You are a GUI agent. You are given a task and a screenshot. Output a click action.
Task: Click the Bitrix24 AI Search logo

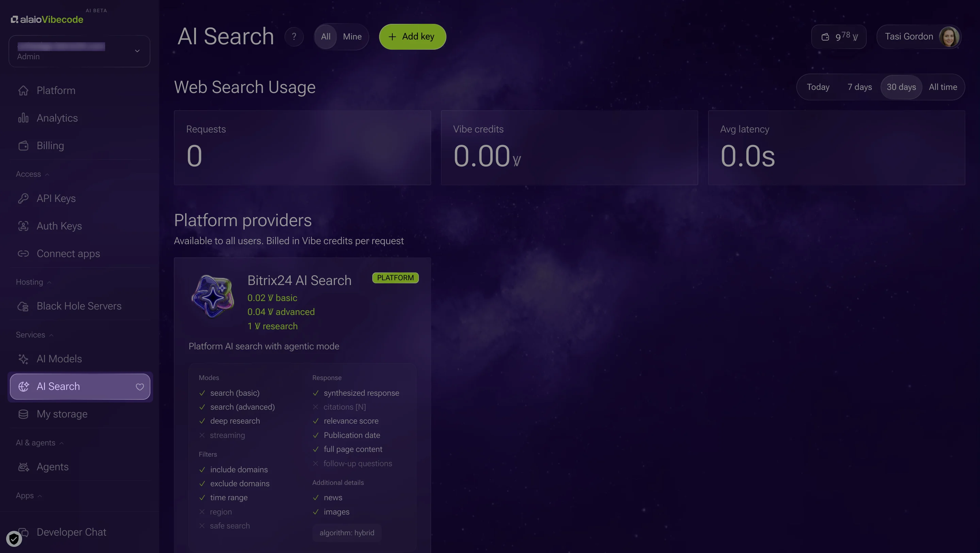tap(213, 297)
